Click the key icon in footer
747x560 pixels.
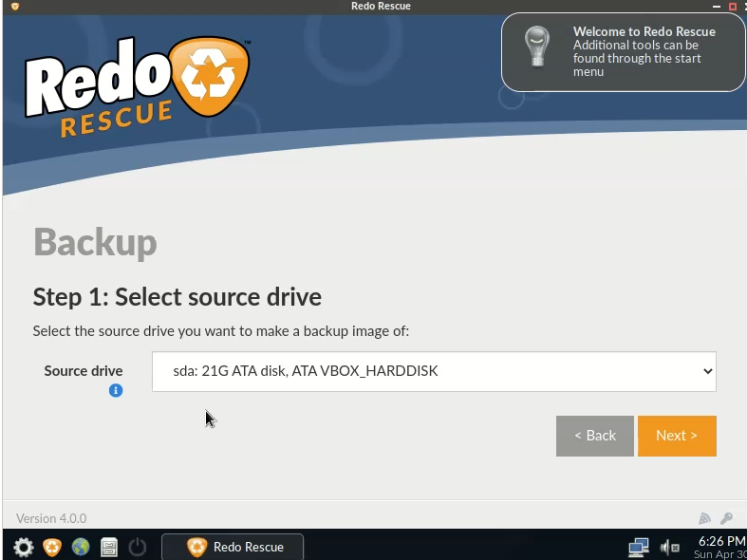point(726,518)
